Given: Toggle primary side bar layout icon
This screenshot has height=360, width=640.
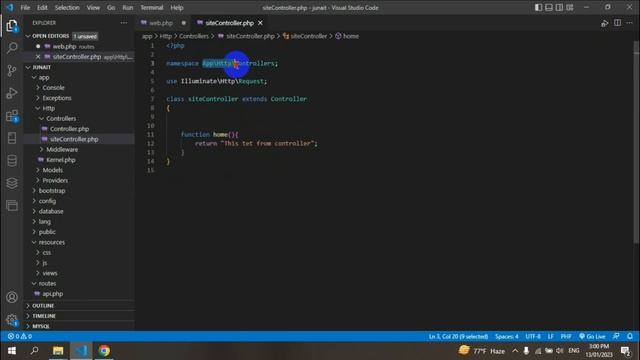Looking at the screenshot, I should coord(538,7).
